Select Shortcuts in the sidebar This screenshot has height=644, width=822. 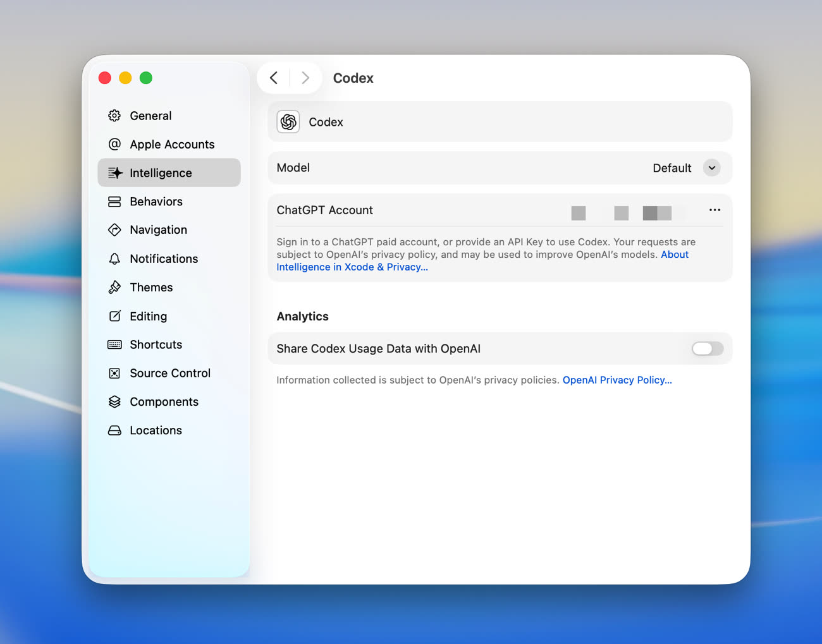[x=156, y=344]
